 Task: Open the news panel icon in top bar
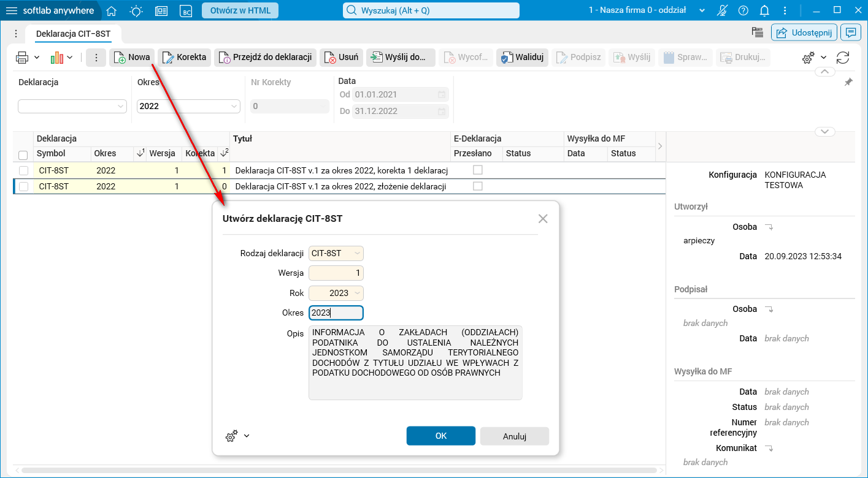pos(161,10)
